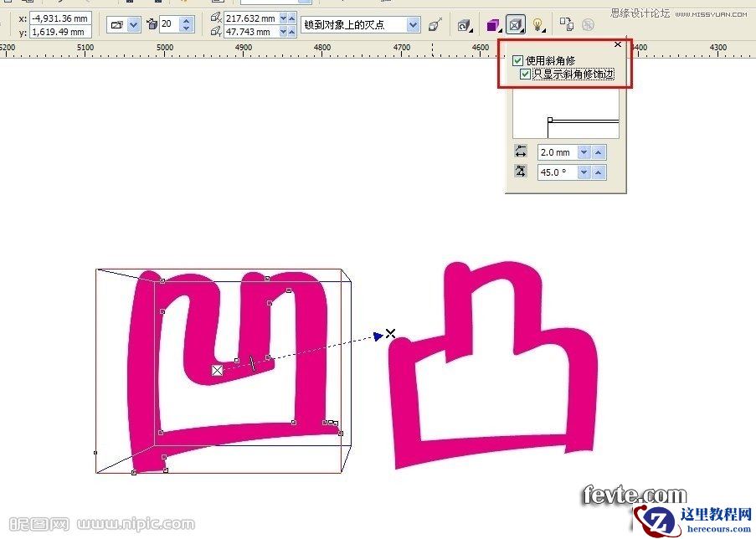Enable the 使用斜角修 checkbox

(x=517, y=60)
